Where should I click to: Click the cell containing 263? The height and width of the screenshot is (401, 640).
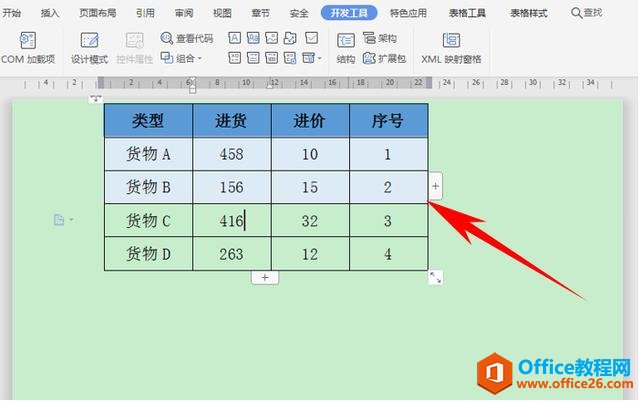click(231, 254)
